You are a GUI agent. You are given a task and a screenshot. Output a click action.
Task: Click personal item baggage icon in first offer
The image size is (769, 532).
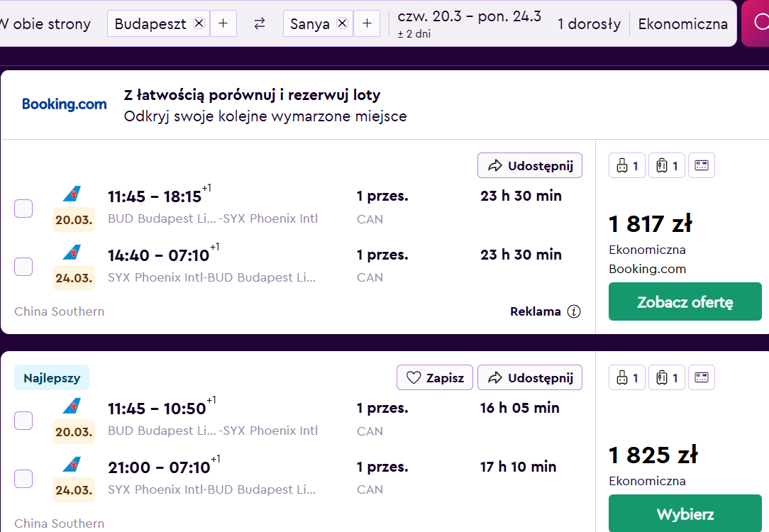point(627,166)
